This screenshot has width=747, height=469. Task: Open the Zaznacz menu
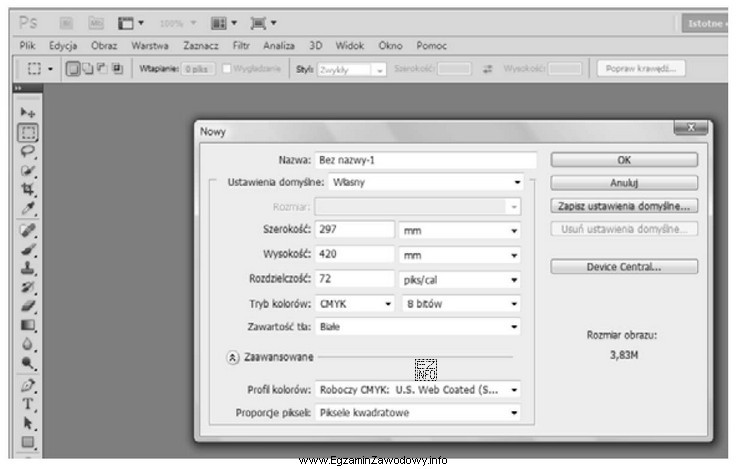(201, 46)
